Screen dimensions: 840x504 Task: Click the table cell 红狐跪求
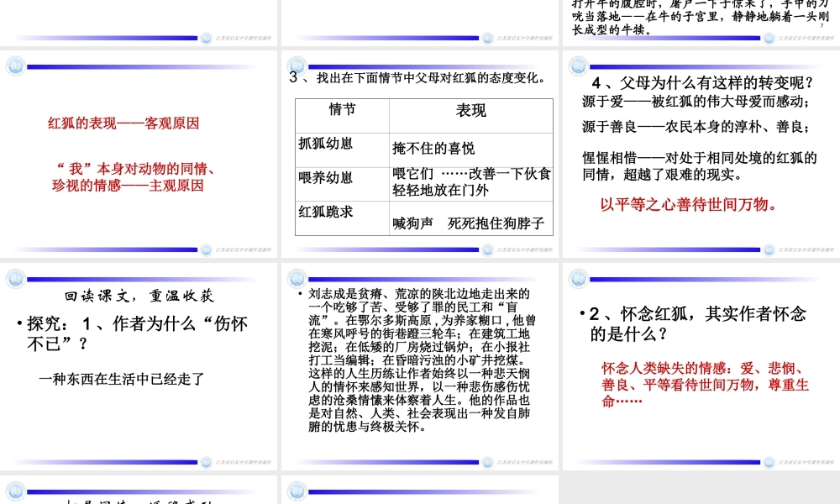tap(342, 218)
